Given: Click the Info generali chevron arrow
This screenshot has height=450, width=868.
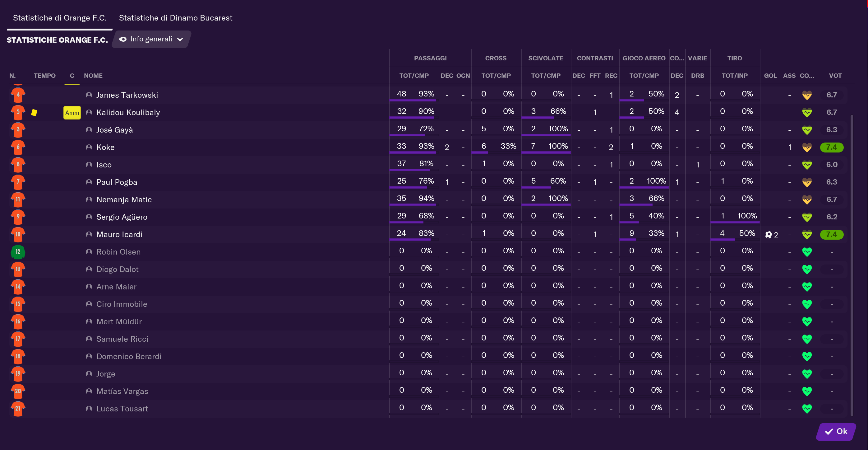Looking at the screenshot, I should [180, 40].
